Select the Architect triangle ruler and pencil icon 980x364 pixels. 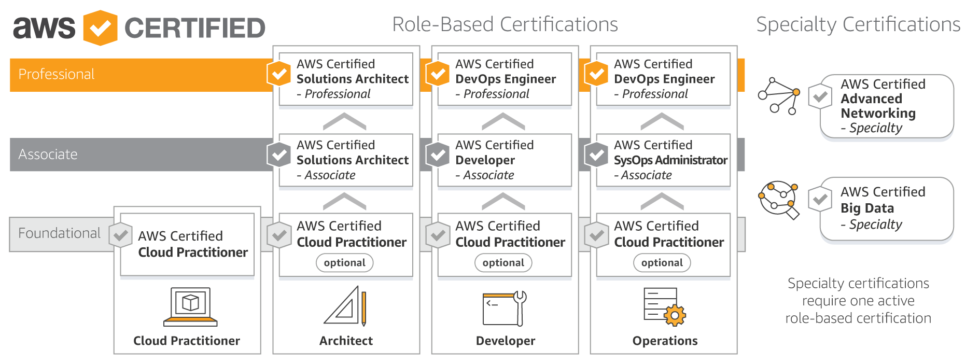[346, 306]
